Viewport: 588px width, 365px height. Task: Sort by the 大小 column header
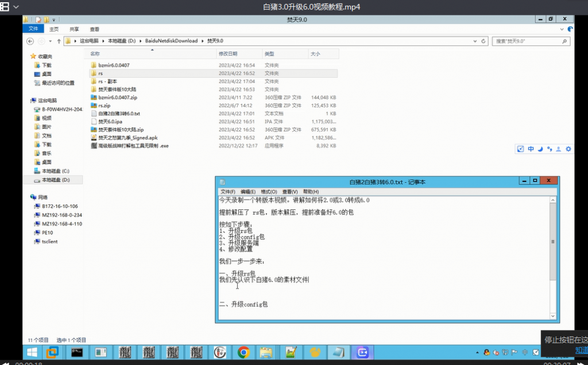click(x=323, y=54)
